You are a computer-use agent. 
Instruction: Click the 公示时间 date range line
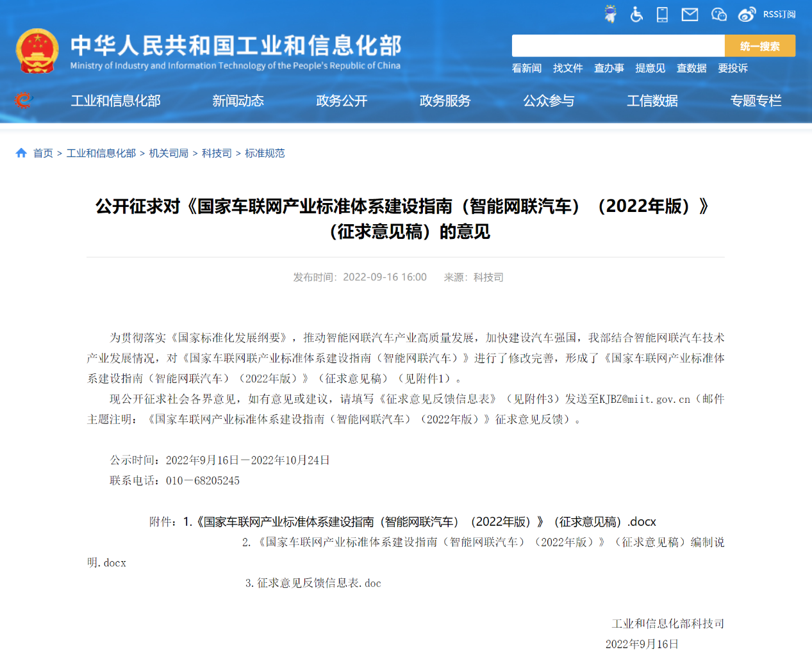(x=220, y=460)
